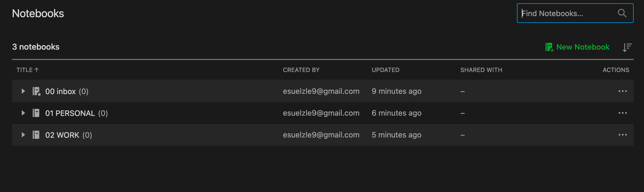Click the 01 PERSONAL notebook icon
644x192 pixels.
click(36, 113)
